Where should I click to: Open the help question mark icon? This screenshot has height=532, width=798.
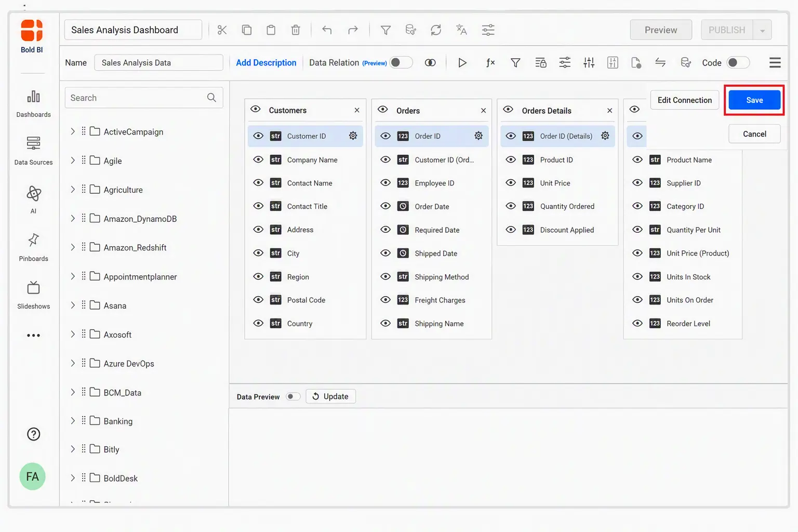click(x=33, y=434)
